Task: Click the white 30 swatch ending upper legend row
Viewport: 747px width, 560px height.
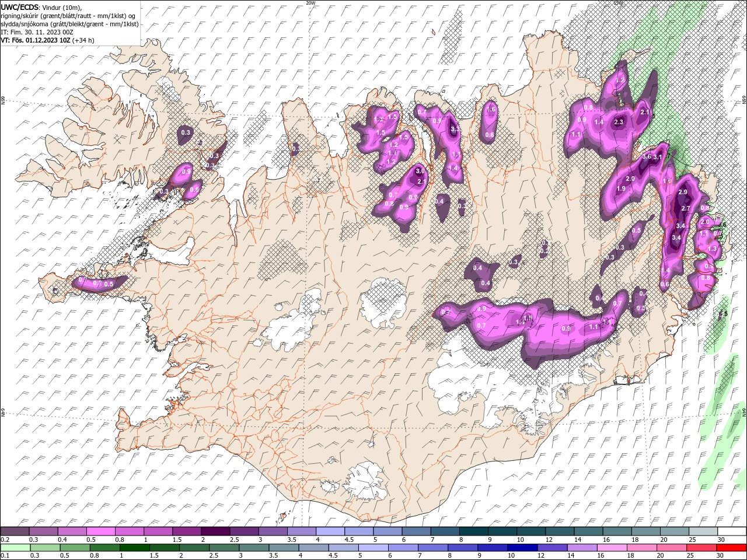Action: click(732, 532)
